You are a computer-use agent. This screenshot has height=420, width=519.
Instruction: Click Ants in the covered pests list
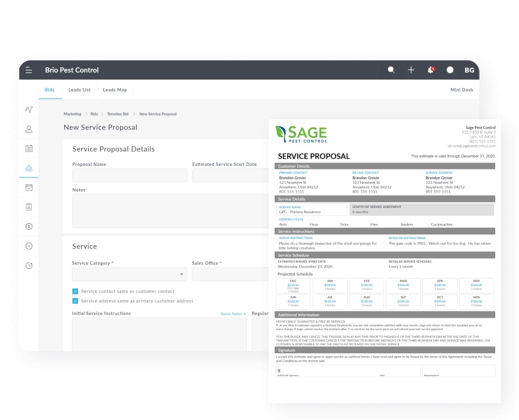(283, 224)
